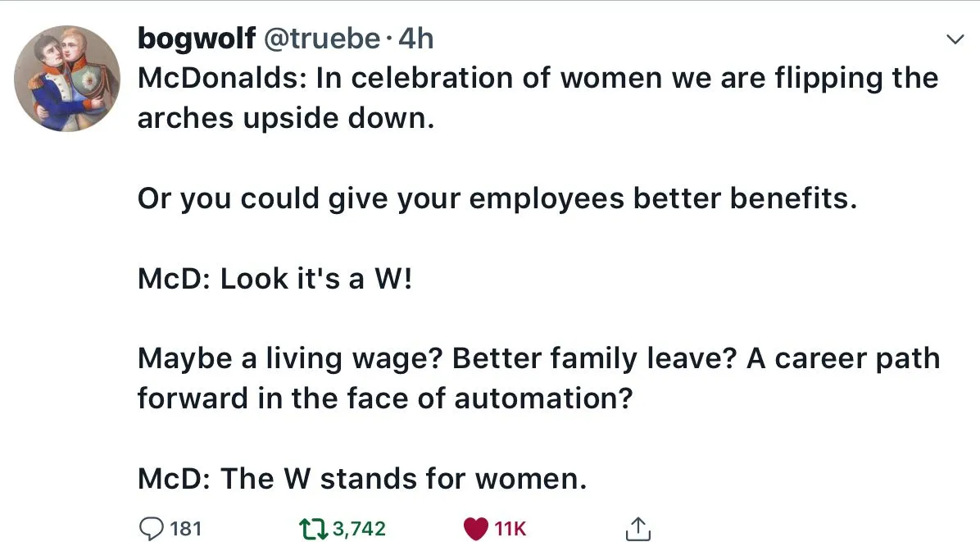Screen dimensions: 980x542
Task: Open the tweet options chevron menu
Action: [955, 39]
